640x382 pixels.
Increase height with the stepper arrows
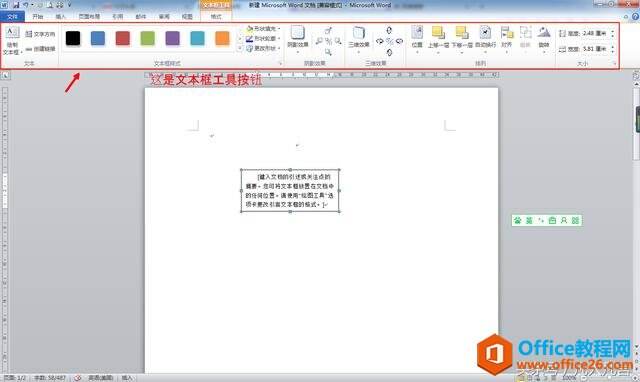click(x=612, y=31)
